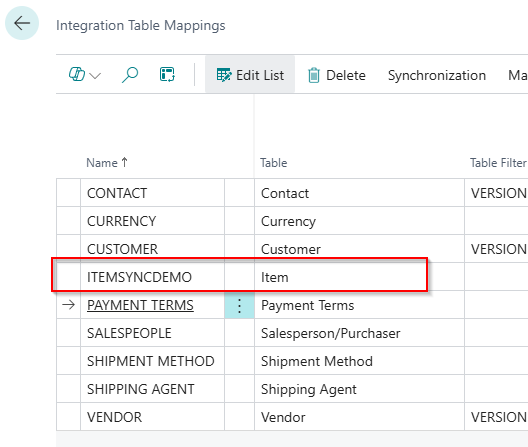528x447 pixels.
Task: Open the Copilot icon menu
Action: click(77, 74)
